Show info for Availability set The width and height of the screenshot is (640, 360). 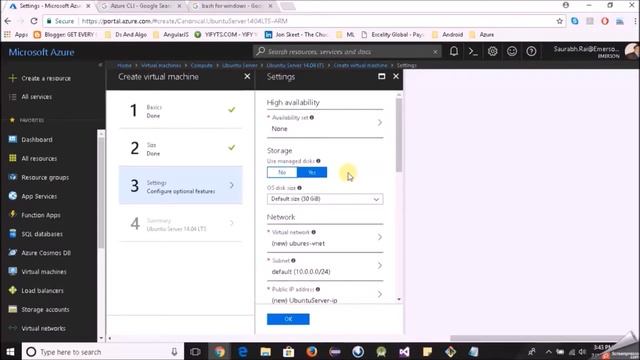click(x=312, y=118)
